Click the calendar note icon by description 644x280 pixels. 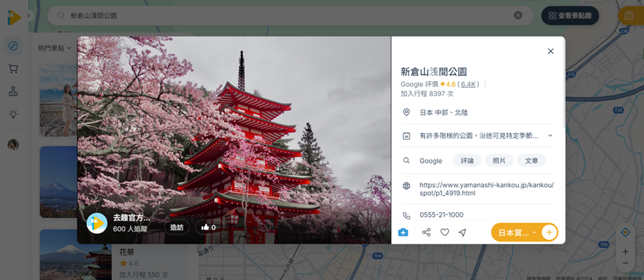point(407,136)
